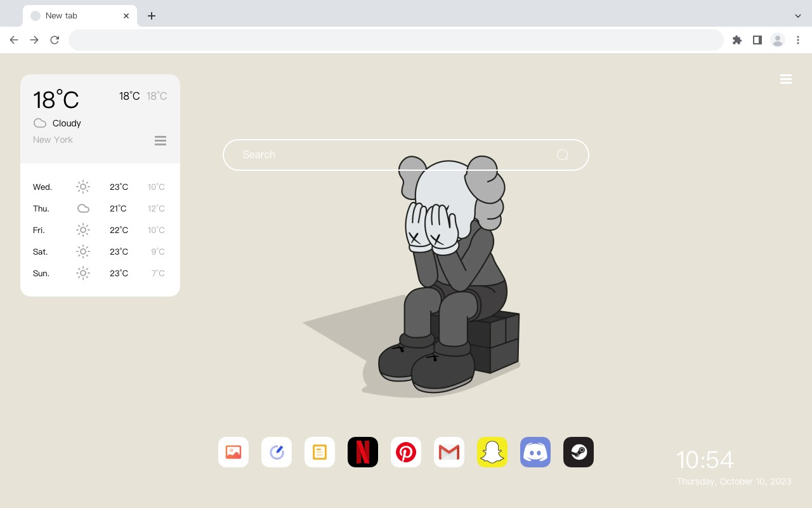Expand the tab search chevron

[x=798, y=16]
